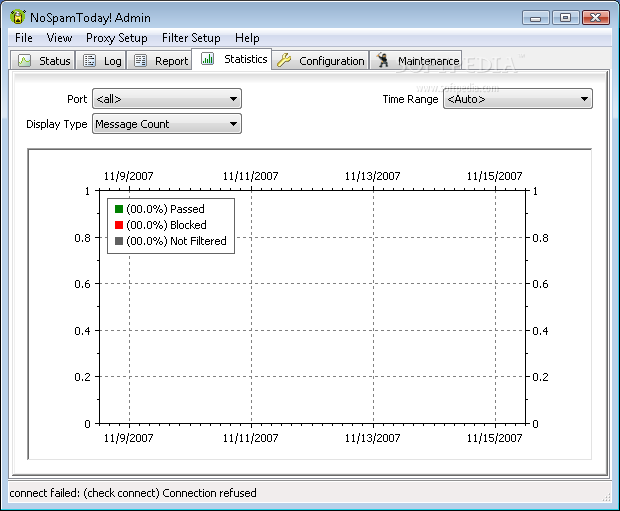The width and height of the screenshot is (620, 511).
Task: Close the NoSpamToday Admin window
Action: 595,18
